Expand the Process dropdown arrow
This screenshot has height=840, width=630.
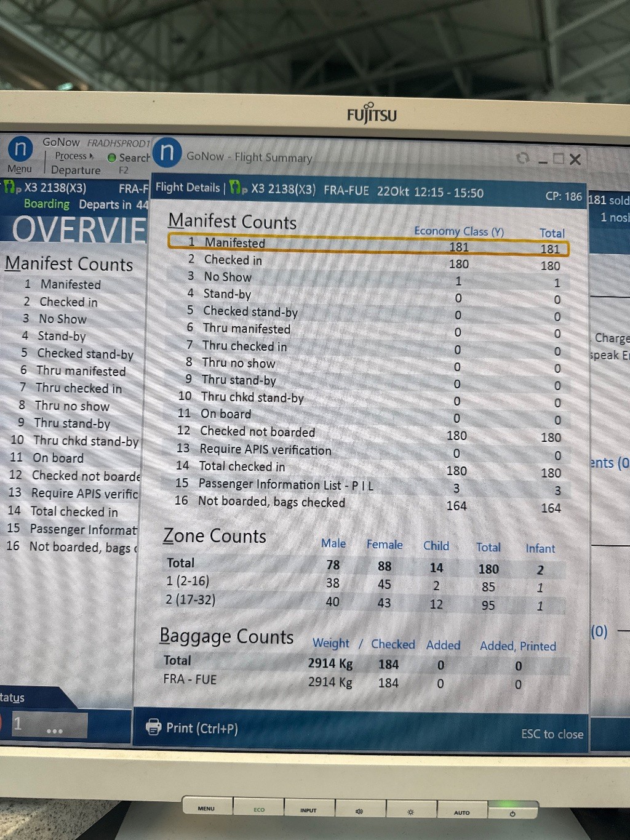(x=92, y=156)
